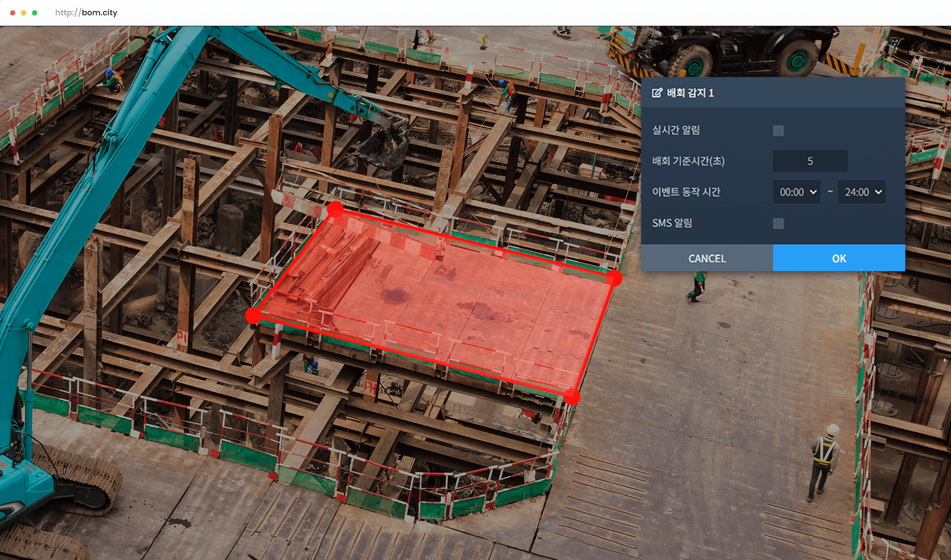The width and height of the screenshot is (951, 560).
Task: Open the 00:00 start time dropdown
Action: [x=796, y=192]
